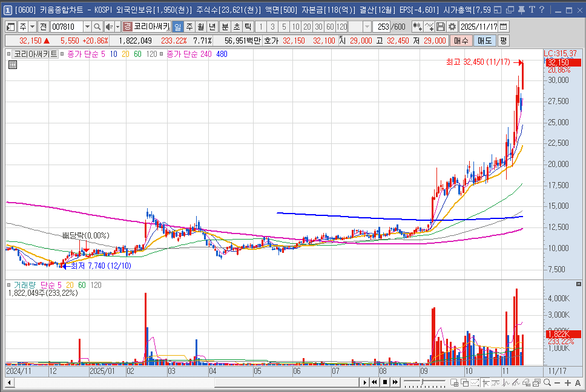The width and height of the screenshot is (586, 392).
Task: Toggle the 코리아써키트 price indicator checkbox
Action: 9,54
